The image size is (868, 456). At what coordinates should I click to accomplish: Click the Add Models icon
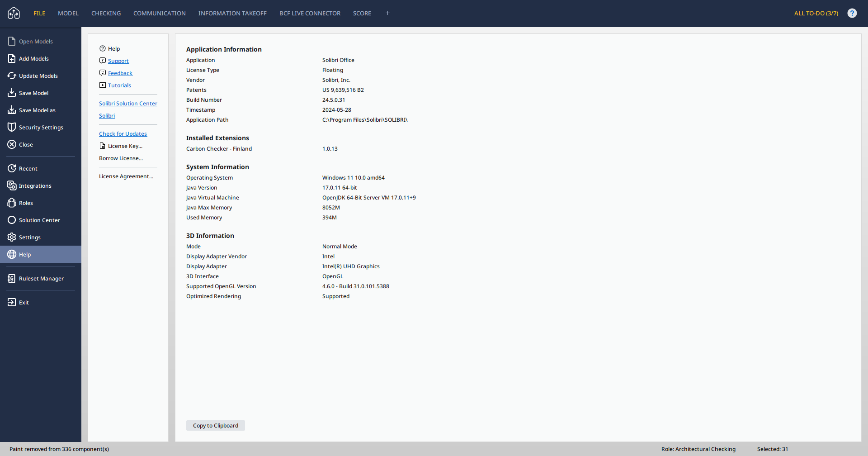click(x=11, y=58)
